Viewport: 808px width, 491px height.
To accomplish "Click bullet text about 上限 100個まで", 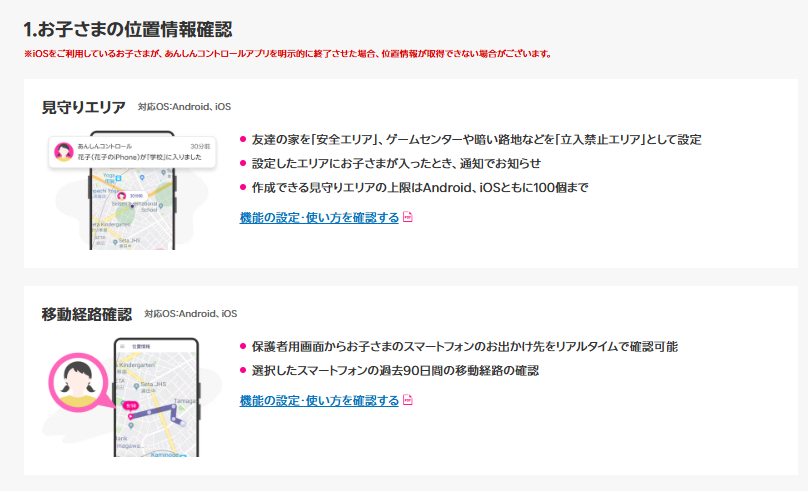I will (x=419, y=188).
